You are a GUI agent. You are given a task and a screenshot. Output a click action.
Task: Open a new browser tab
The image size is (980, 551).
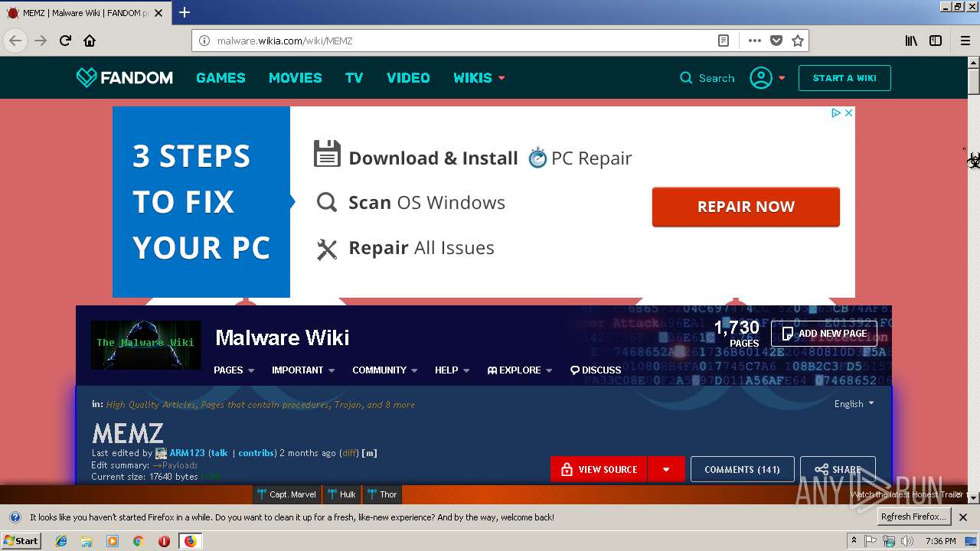click(185, 12)
